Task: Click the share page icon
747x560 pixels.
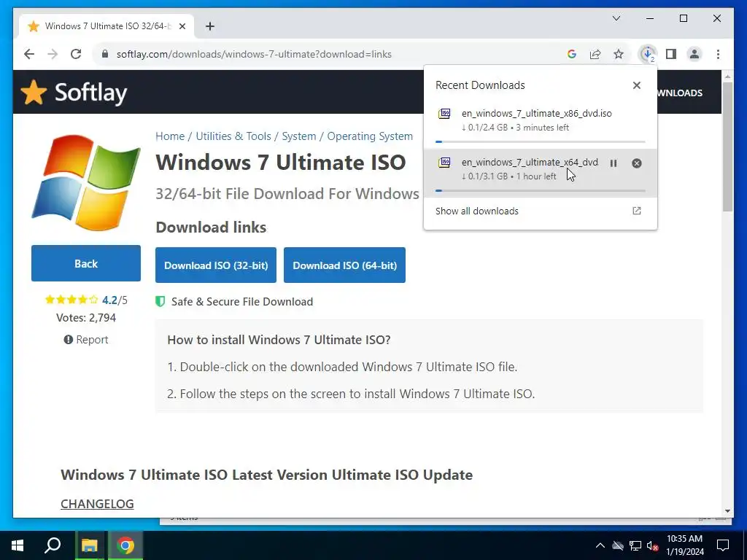Action: (x=595, y=54)
